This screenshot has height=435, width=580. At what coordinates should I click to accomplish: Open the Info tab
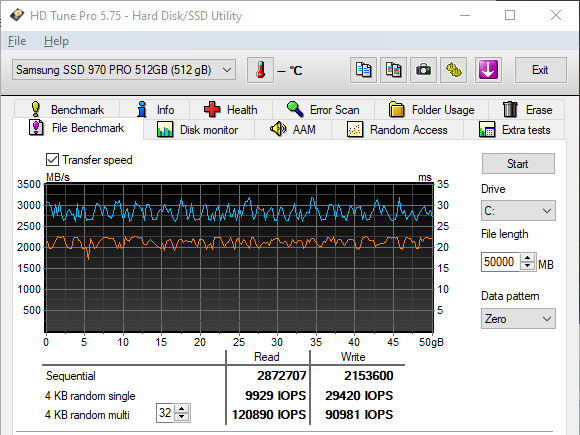155,109
